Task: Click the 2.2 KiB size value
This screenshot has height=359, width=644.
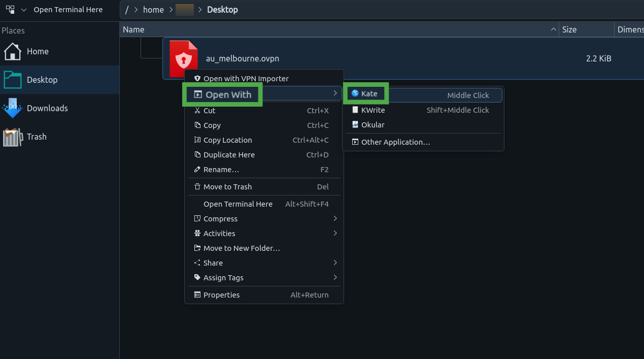Action: 599,58
